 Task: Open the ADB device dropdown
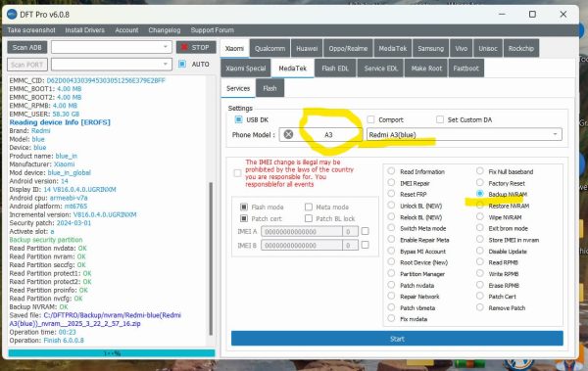[x=112, y=47]
